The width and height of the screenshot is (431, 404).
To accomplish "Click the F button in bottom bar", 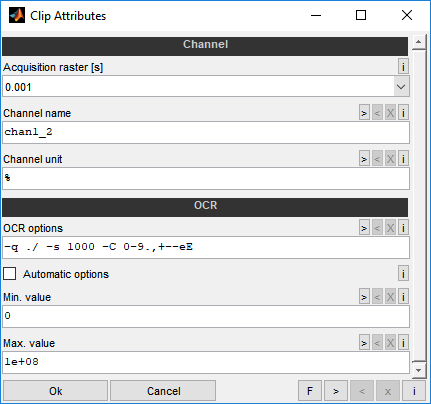I will point(310,391).
